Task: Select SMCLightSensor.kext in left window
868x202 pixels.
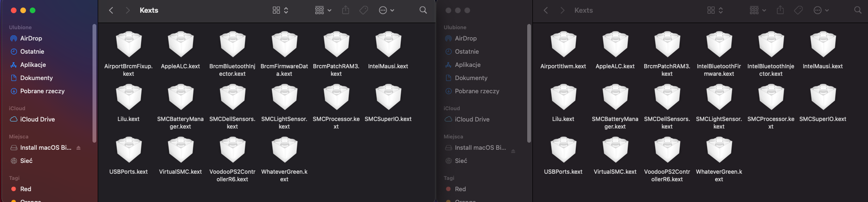Action: 284,106
